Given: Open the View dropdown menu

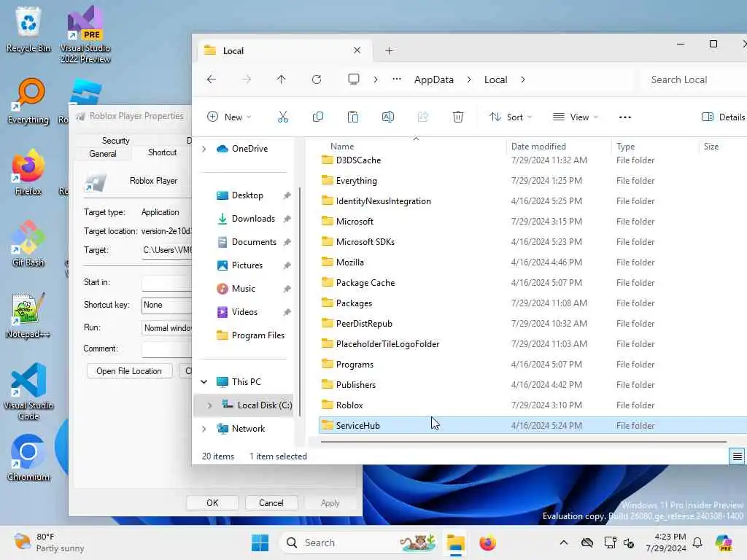Looking at the screenshot, I should [575, 117].
